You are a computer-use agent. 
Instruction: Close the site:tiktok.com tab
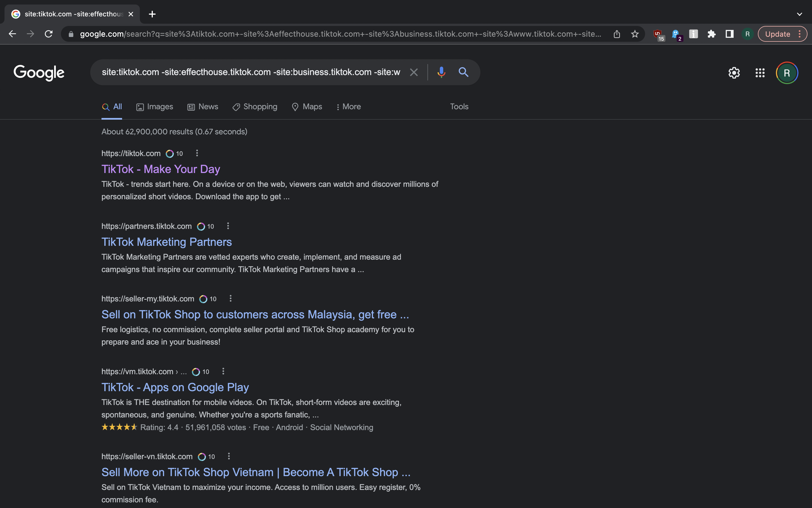pyautogui.click(x=131, y=14)
